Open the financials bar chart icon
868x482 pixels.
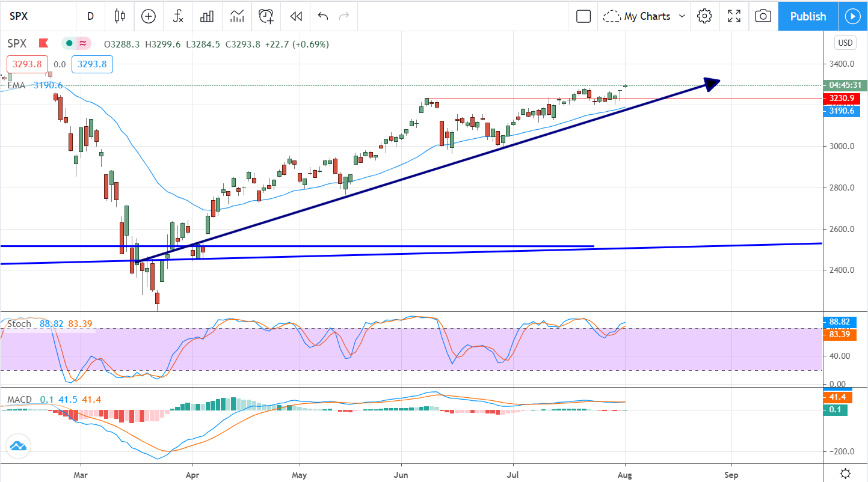coord(208,16)
